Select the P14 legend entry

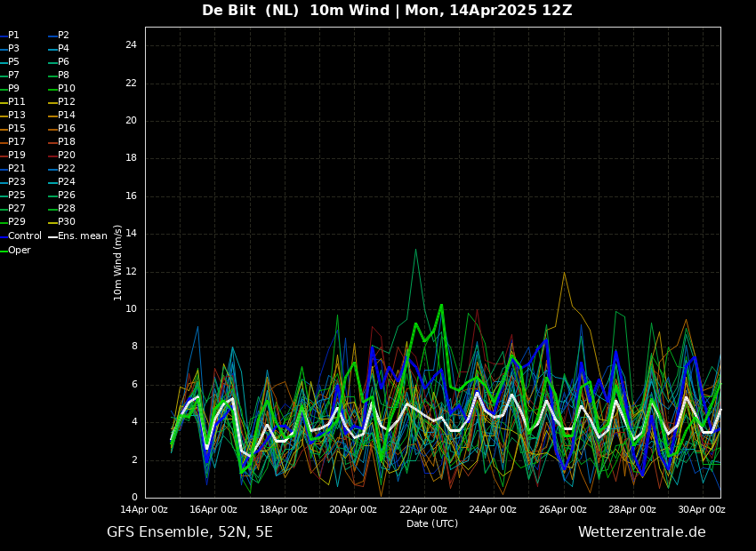coord(66,116)
